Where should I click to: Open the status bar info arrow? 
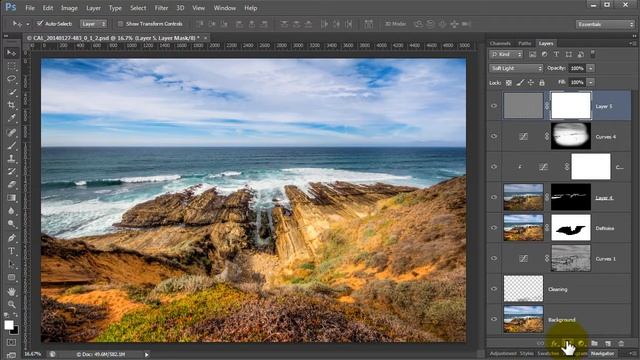click(x=146, y=354)
